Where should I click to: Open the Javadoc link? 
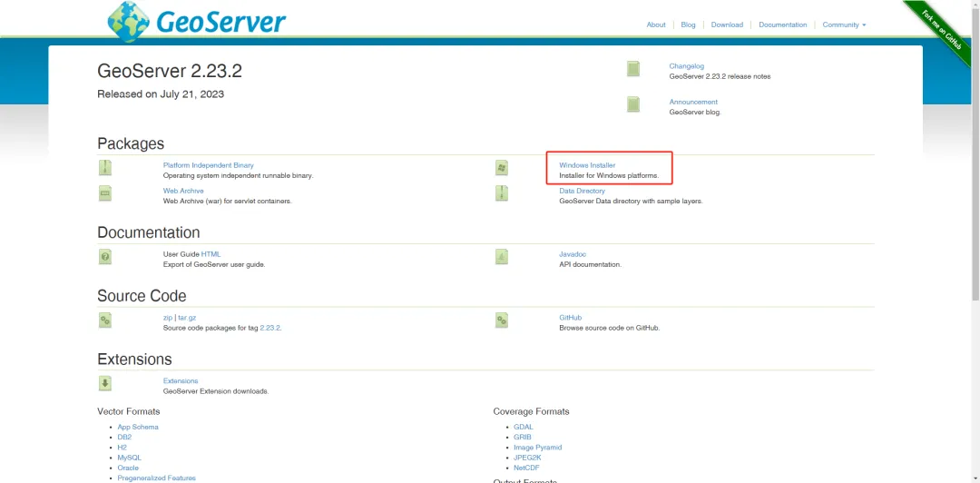pos(573,254)
